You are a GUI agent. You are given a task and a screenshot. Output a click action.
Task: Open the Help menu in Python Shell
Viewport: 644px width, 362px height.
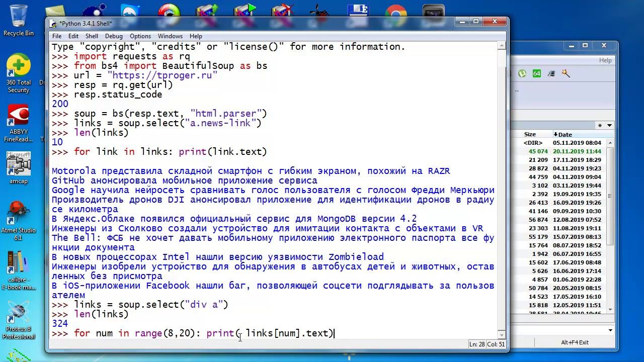196,36
